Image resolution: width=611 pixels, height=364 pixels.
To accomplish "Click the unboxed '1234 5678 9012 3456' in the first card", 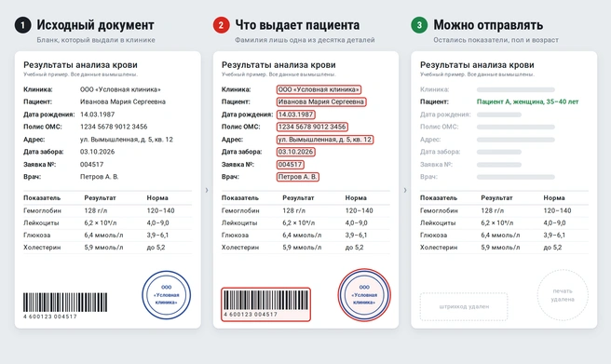I will 114,127.
